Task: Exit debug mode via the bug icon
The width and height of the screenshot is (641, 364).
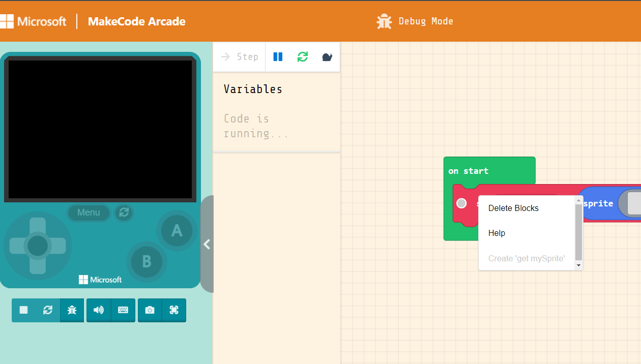Action: [x=72, y=310]
